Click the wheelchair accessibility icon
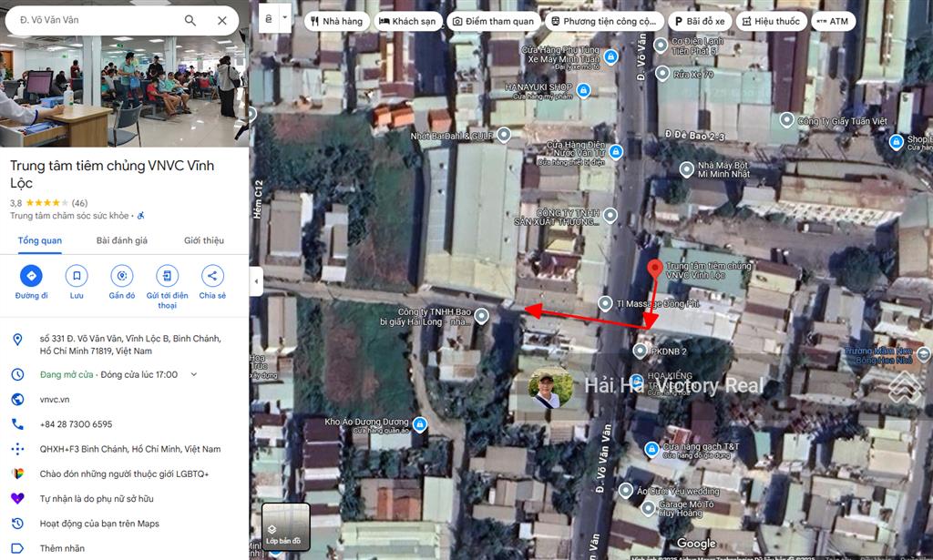 (141, 216)
